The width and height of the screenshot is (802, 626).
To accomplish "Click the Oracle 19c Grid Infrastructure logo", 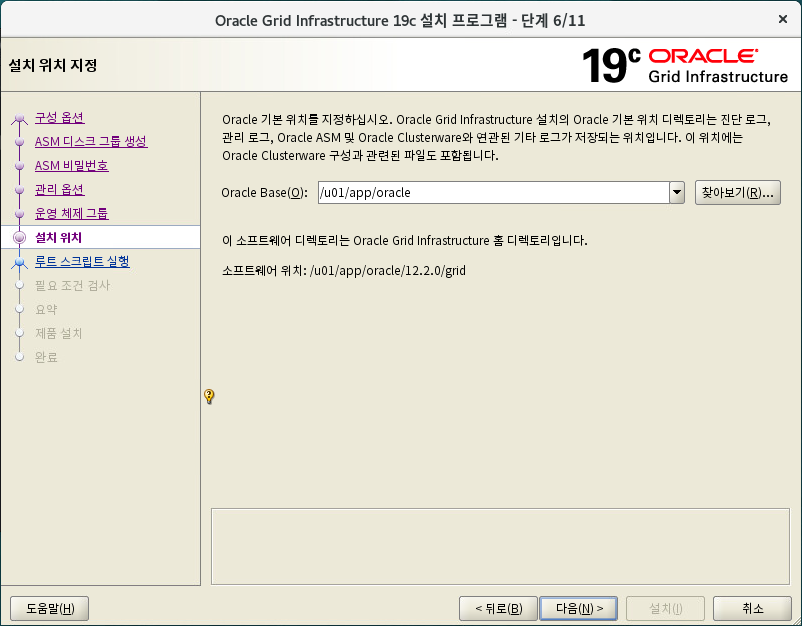I will (685, 65).
